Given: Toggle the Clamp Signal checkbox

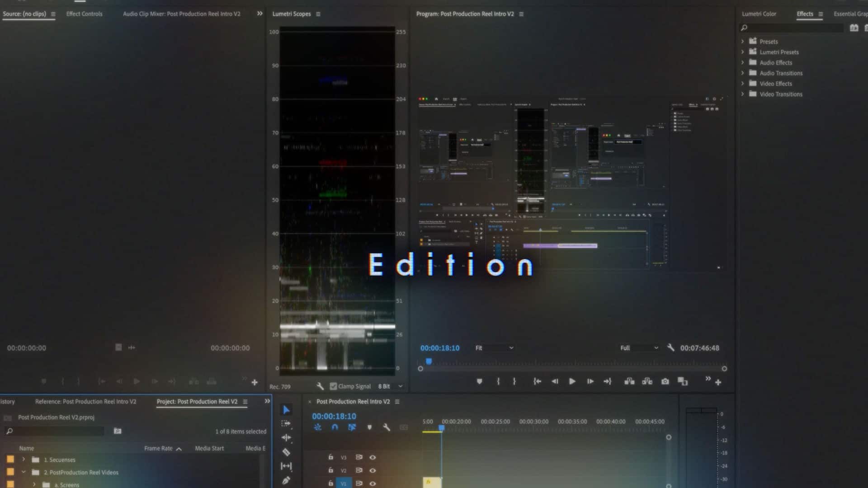Looking at the screenshot, I should [334, 386].
